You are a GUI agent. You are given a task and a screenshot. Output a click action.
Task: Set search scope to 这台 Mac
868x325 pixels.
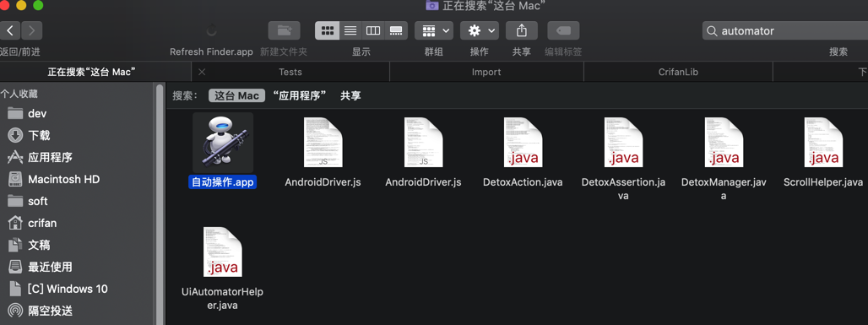[x=237, y=95]
